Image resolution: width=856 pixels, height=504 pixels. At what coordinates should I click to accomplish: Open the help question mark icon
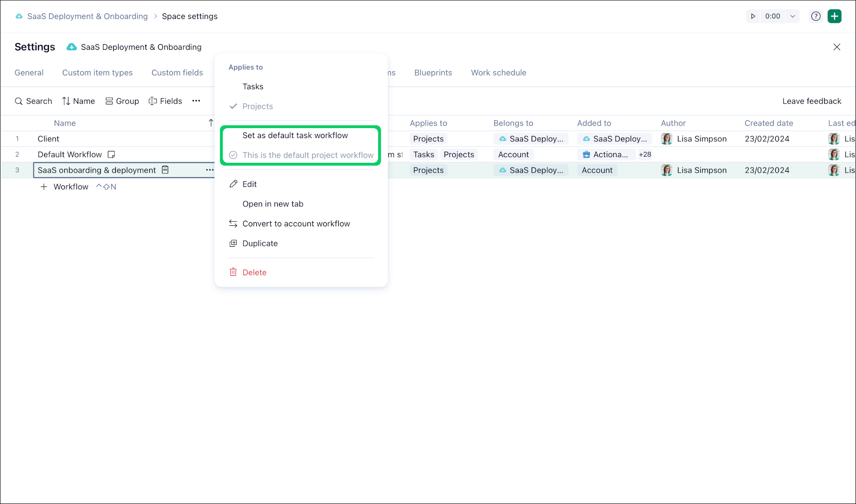click(x=816, y=16)
